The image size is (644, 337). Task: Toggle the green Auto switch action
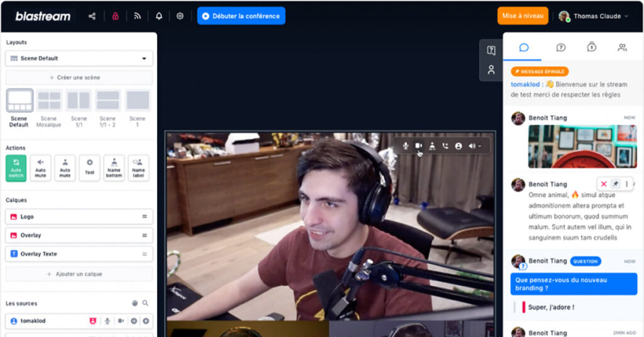click(16, 168)
